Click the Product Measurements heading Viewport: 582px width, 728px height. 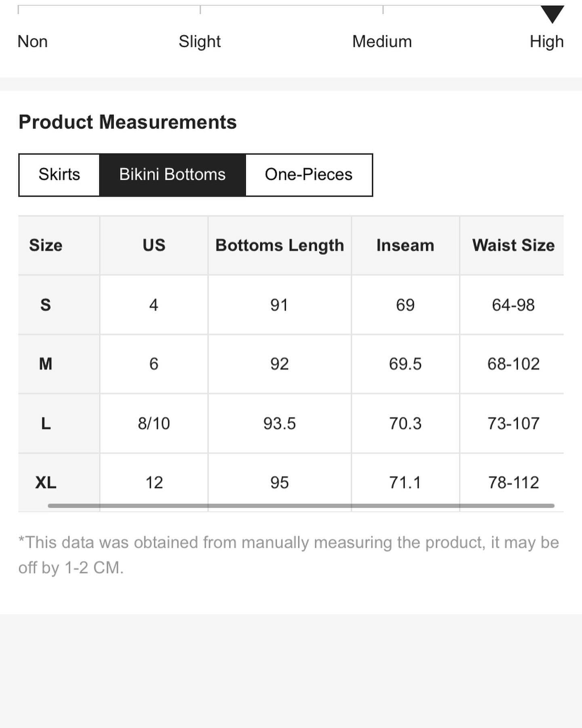(128, 122)
